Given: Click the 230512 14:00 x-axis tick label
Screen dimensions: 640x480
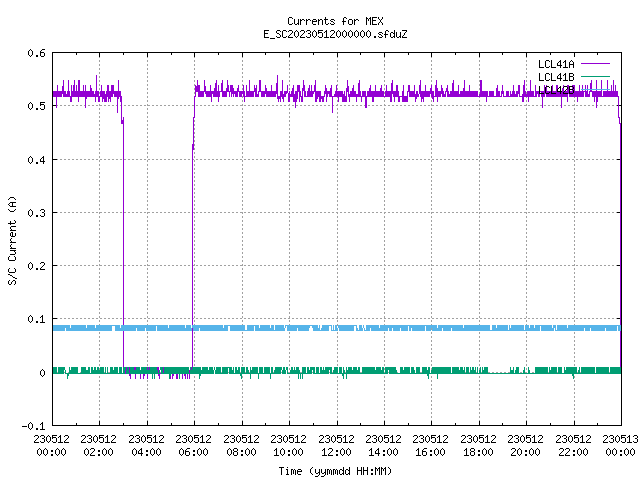Looking at the screenshot, I should [x=383, y=446].
